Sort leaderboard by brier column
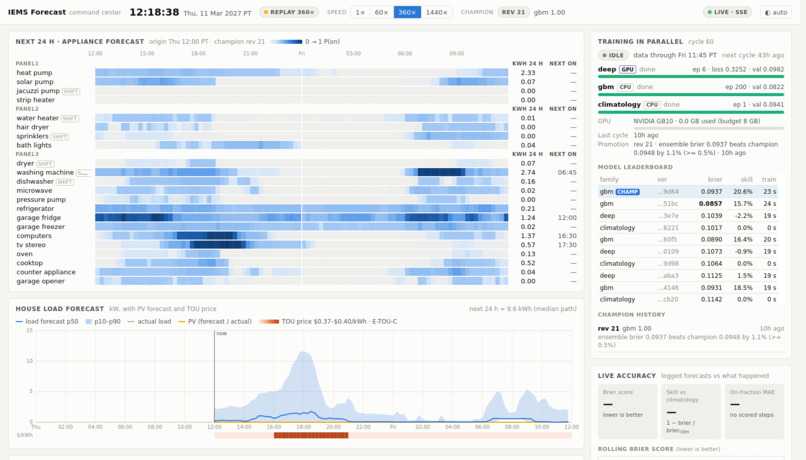The height and width of the screenshot is (460, 806). pyautogui.click(x=715, y=179)
